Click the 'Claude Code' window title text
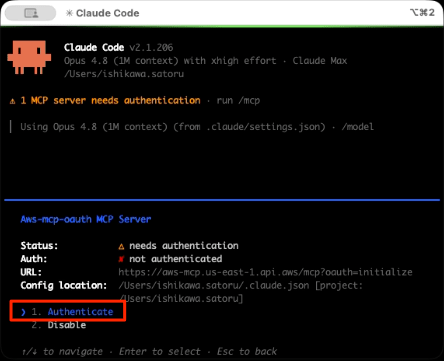 pos(107,13)
